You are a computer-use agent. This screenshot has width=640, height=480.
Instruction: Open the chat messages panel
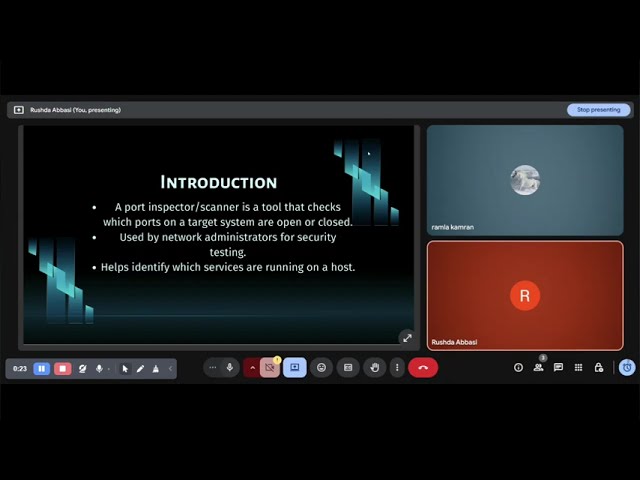point(558,367)
